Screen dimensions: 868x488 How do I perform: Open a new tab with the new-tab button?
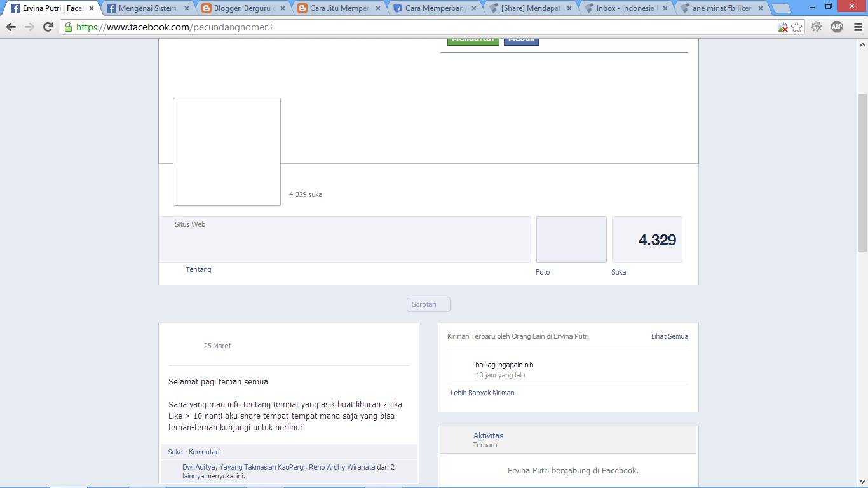(x=782, y=9)
